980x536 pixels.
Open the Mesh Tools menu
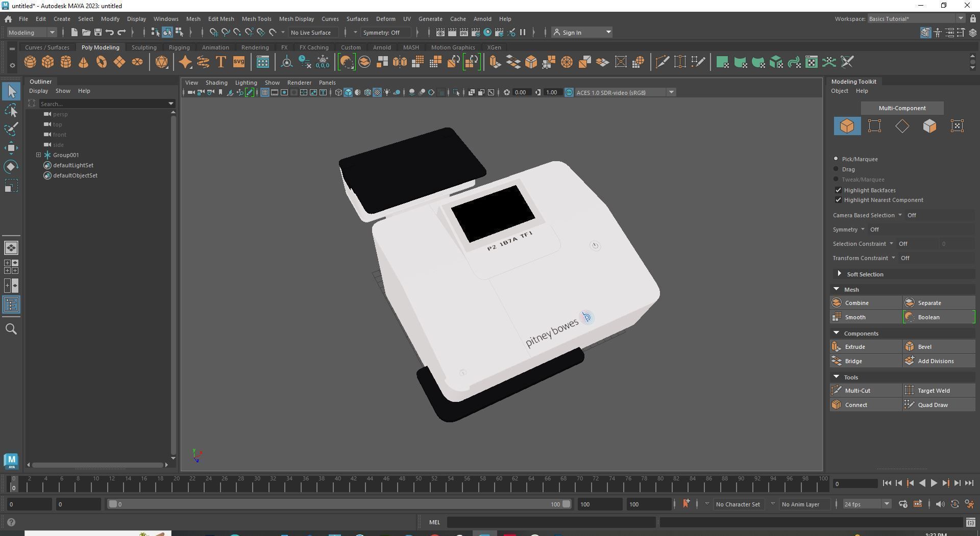pyautogui.click(x=256, y=19)
